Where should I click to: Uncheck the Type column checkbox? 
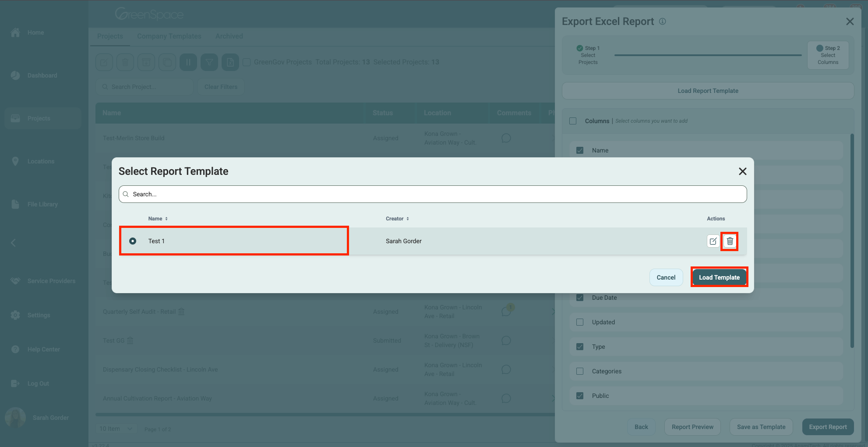pyautogui.click(x=580, y=347)
